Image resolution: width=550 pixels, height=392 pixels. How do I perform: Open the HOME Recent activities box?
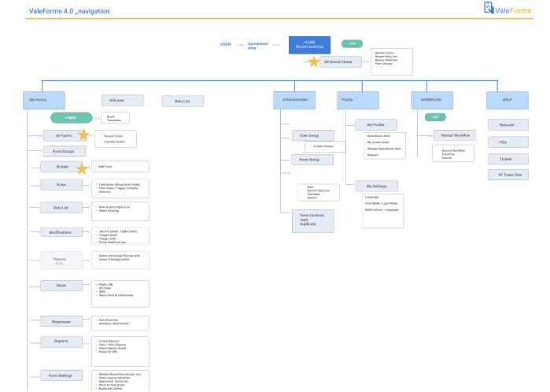click(x=309, y=45)
